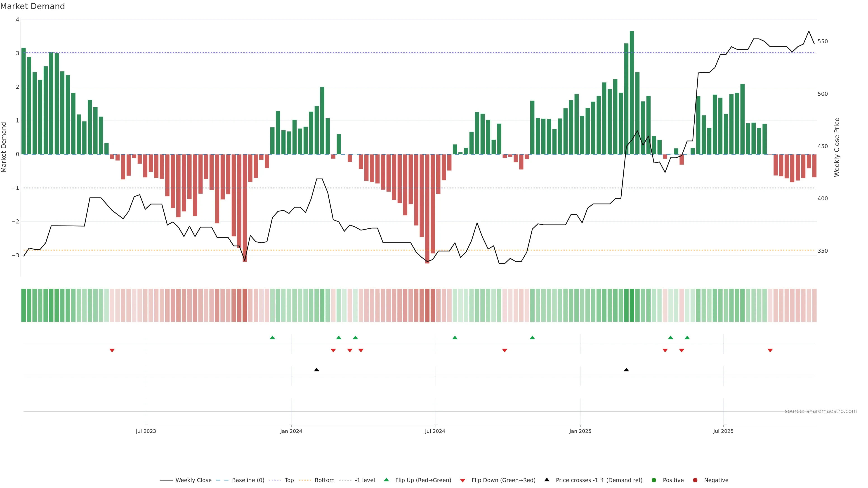Image resolution: width=868 pixels, height=488 pixels.
Task: Click the Jul 2024 x-axis label
Action: click(x=435, y=432)
